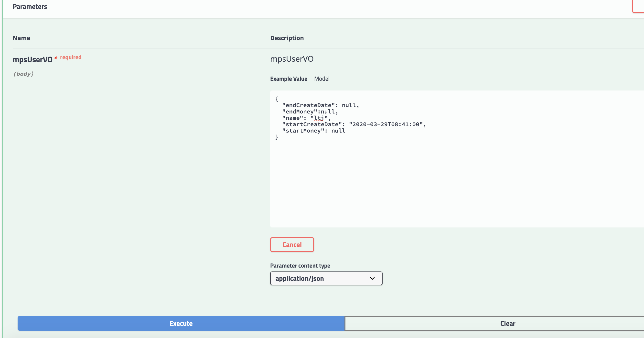The height and width of the screenshot is (338, 644).
Task: Click the misspelled word "ltj" in the body
Action: [x=319, y=118]
